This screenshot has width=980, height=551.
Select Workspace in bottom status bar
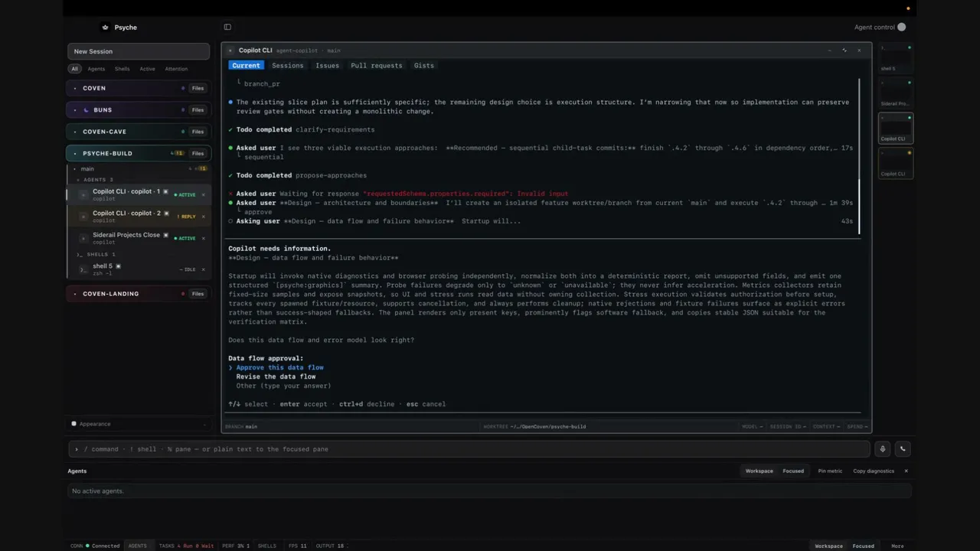828,546
